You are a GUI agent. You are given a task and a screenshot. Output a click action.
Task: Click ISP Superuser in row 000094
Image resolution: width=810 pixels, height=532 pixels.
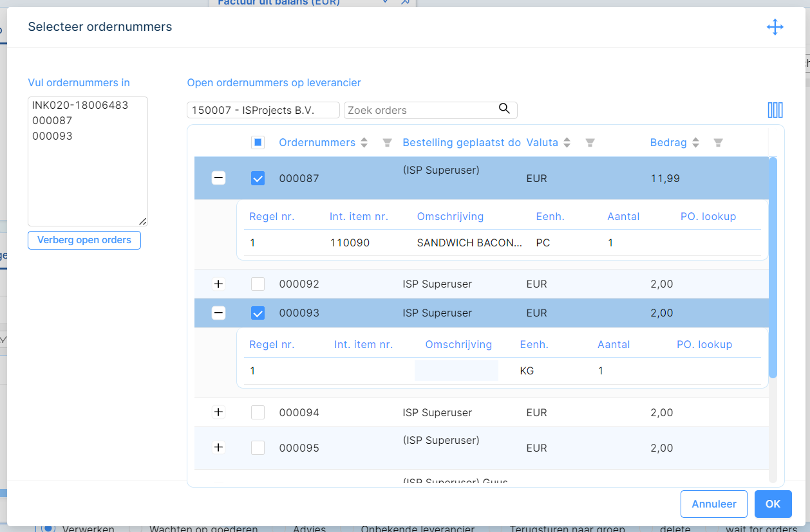437,412
